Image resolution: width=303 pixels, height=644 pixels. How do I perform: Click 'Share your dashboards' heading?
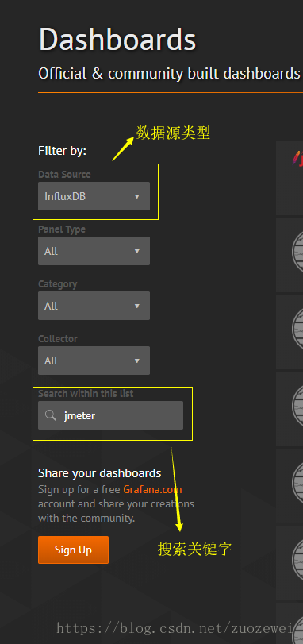pos(100,473)
